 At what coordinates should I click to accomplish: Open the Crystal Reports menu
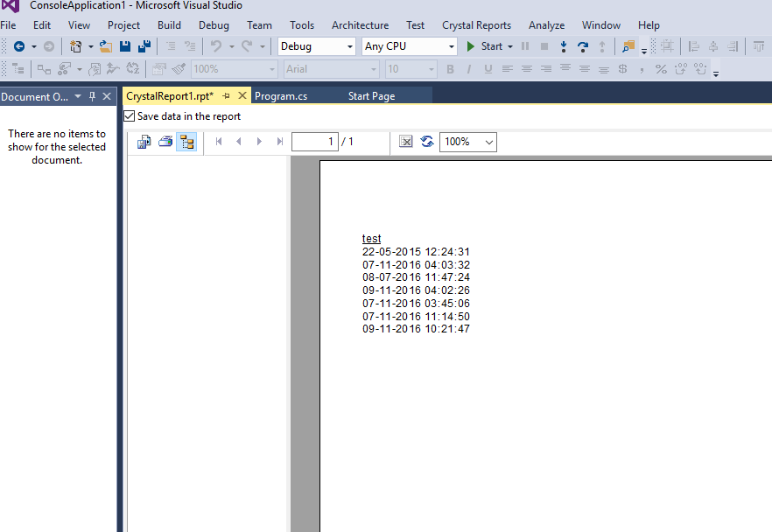[476, 25]
